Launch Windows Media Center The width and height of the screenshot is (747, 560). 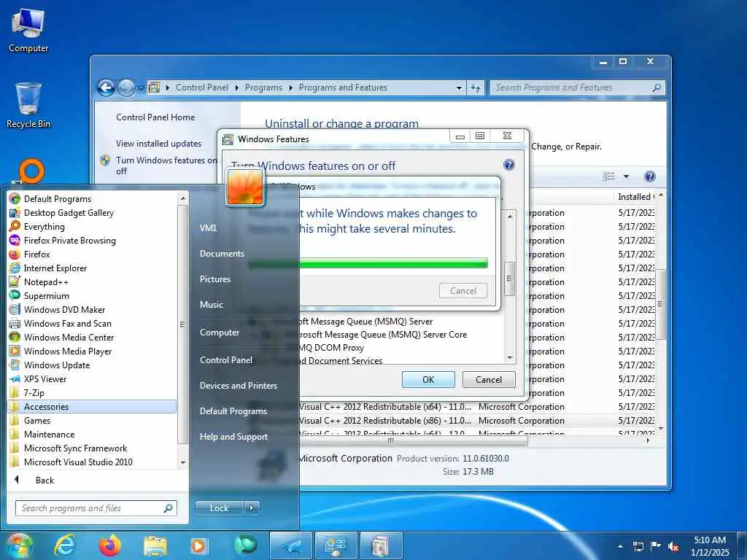point(69,337)
